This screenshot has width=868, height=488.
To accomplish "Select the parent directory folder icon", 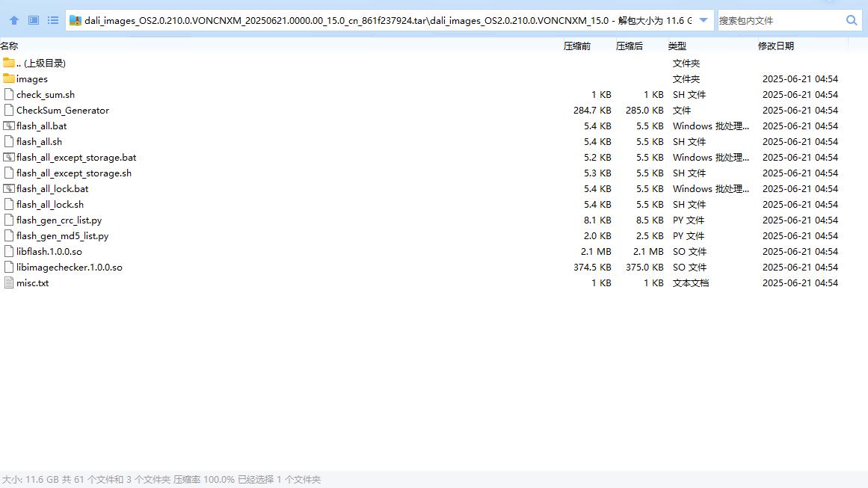I will tap(9, 63).
